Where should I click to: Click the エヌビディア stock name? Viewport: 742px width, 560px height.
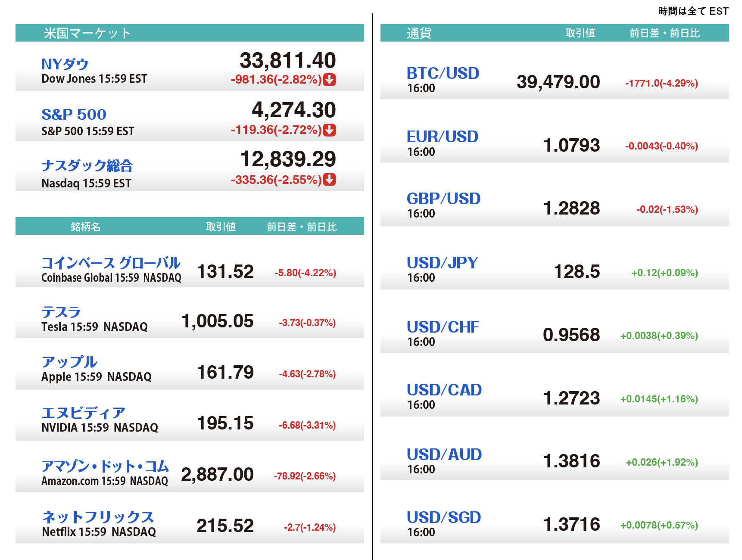pos(83,413)
